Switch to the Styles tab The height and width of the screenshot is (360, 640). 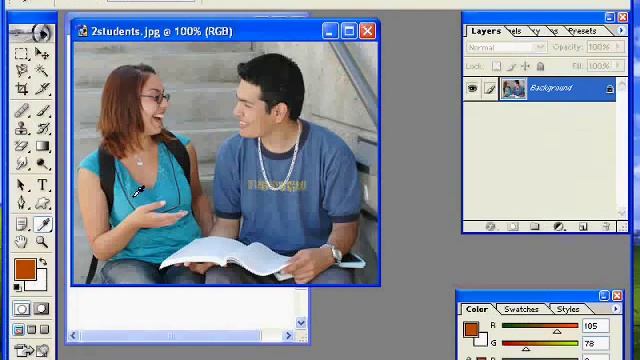(568, 309)
